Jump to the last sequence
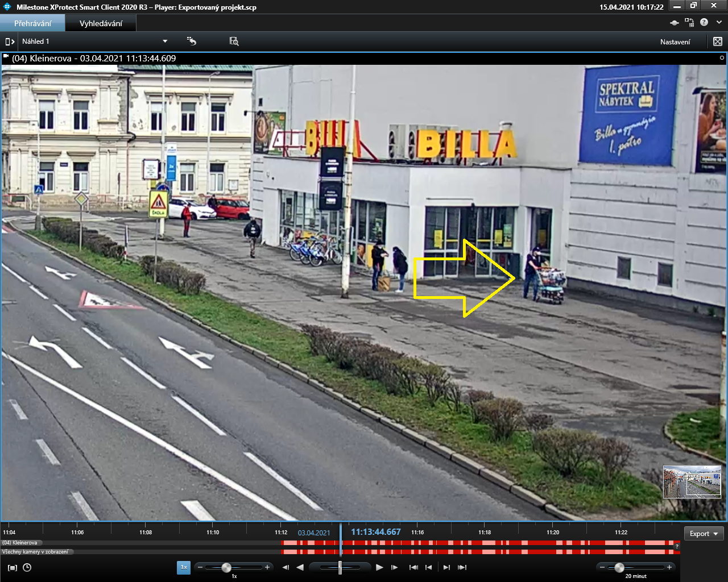 462,567
